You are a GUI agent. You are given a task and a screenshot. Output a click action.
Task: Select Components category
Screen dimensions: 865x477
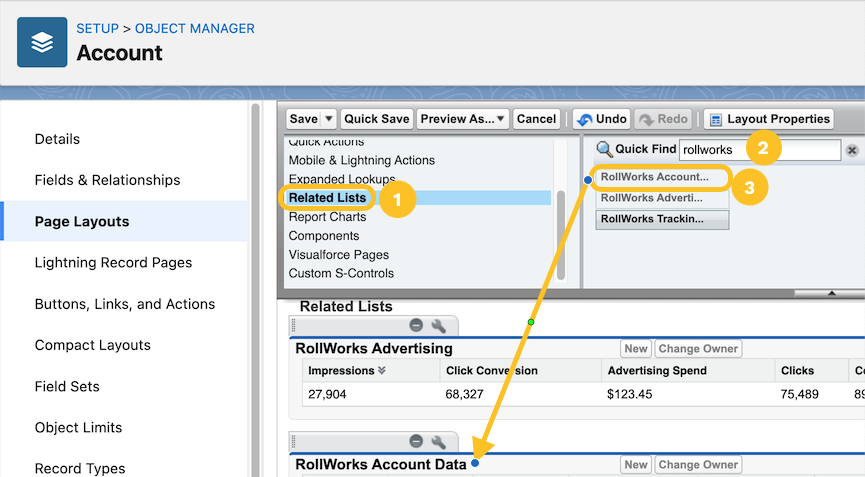click(x=324, y=236)
